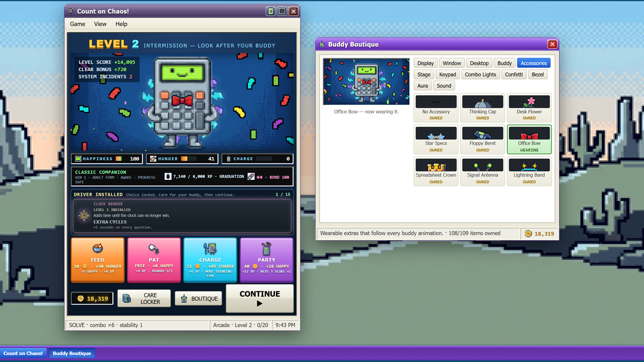
Task: Open the Aura category tab
Action: pos(422,86)
